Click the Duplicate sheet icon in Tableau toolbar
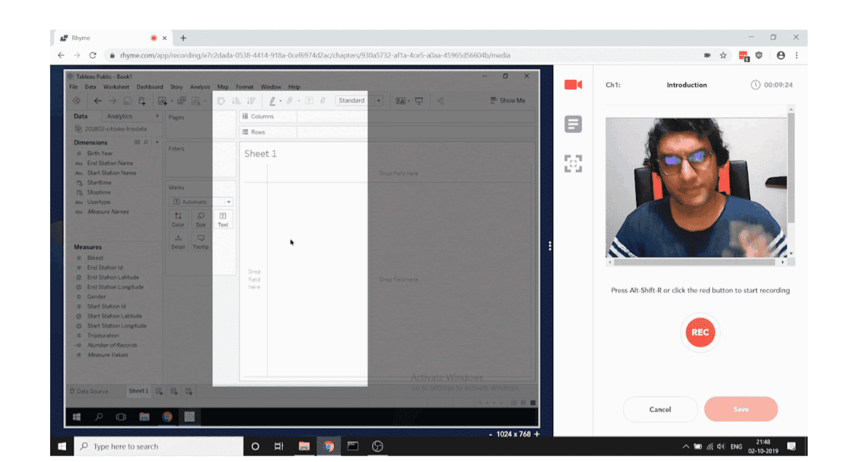This screenshot has height=462, width=868. [182, 101]
